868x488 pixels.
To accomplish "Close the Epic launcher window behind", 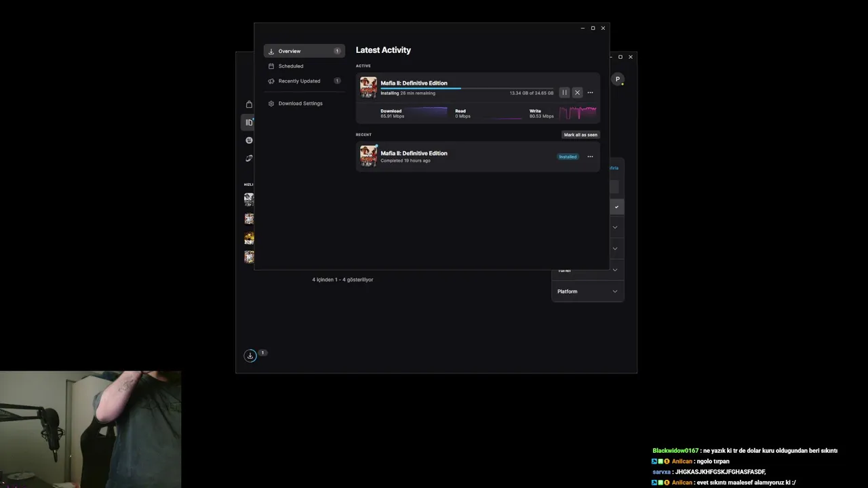I will pos(631,57).
